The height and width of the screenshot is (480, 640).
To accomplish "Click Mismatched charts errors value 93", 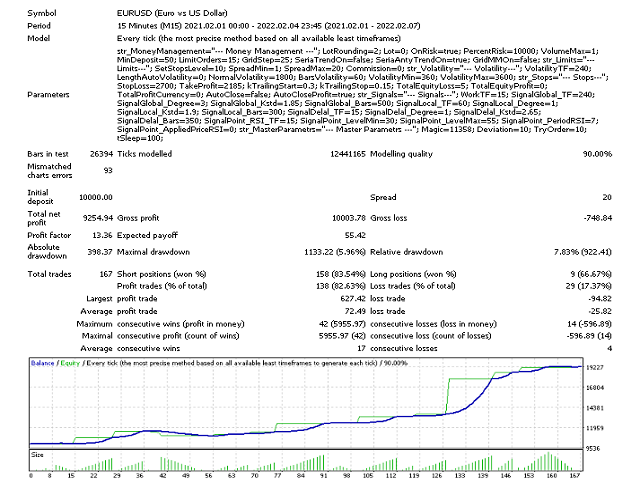I will click(x=108, y=171).
